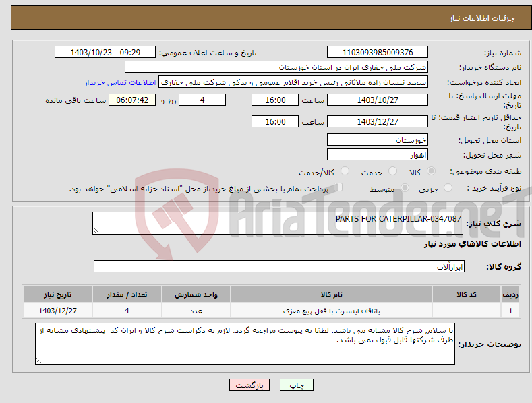
Task: Click the need number field 1103093985009376
Action: [378, 53]
